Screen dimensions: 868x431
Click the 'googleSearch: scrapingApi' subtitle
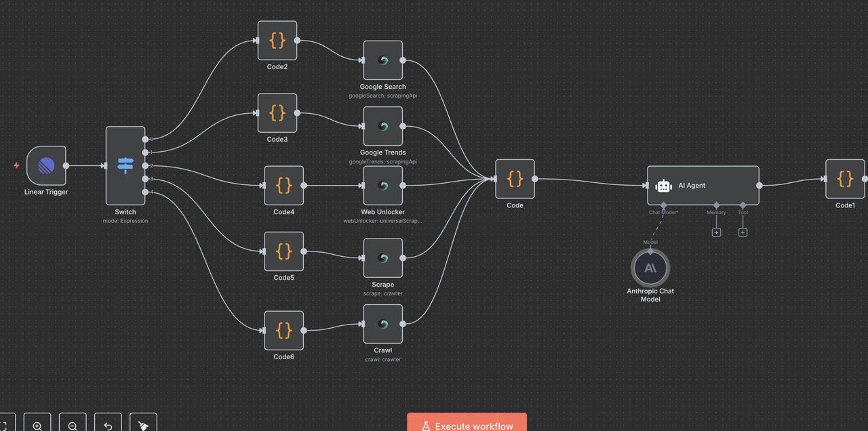click(383, 96)
